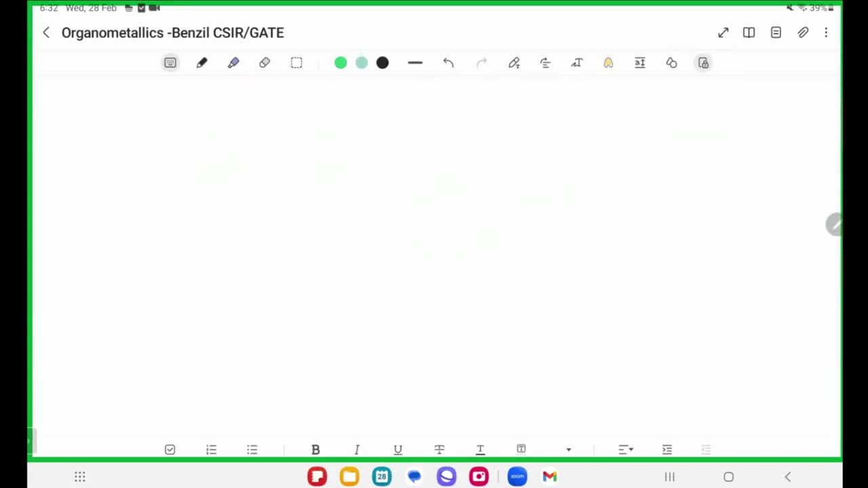Toggle the canvas lock icon
868x488 pixels.
point(703,63)
